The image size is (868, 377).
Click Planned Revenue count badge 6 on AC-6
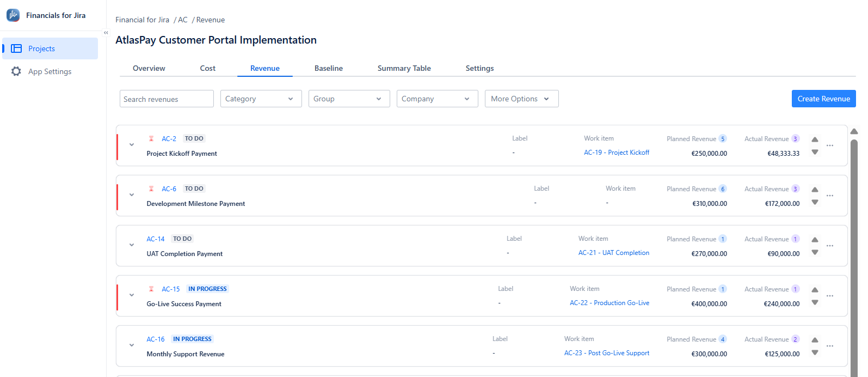point(723,188)
